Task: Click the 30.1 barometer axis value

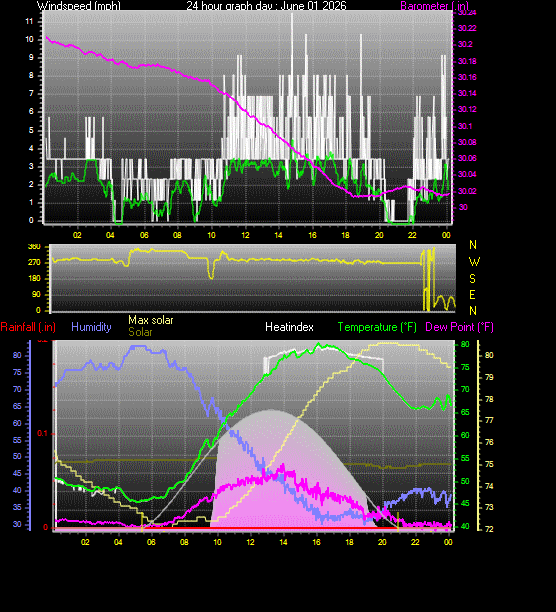Action: coord(465,126)
